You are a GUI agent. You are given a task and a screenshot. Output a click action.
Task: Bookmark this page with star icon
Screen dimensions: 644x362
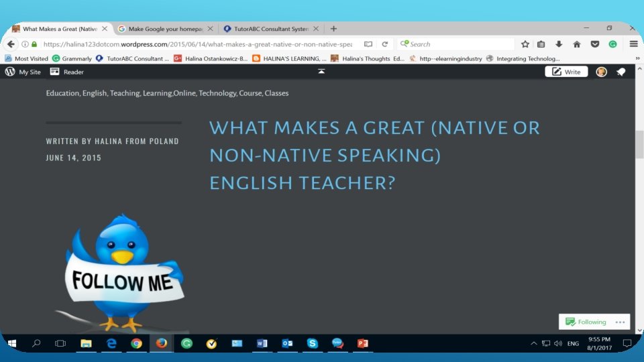click(525, 44)
